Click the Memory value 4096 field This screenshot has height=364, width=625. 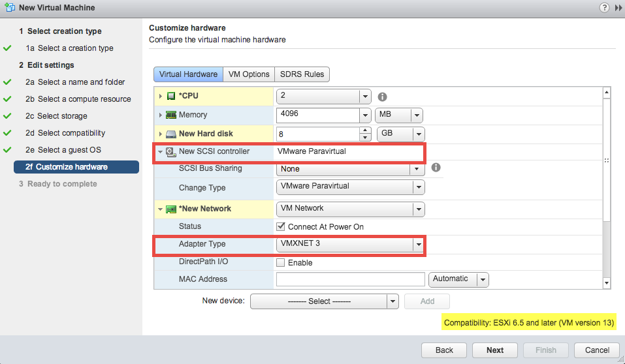click(317, 115)
